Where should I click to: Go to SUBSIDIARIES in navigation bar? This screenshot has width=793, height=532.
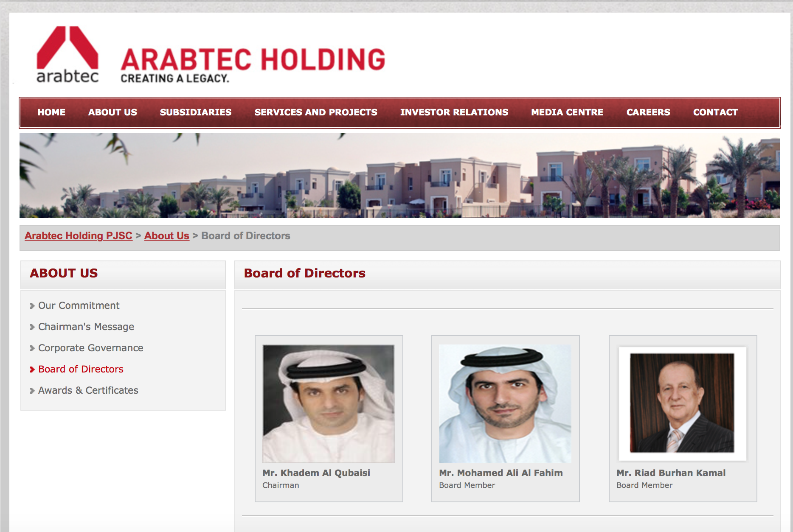[x=196, y=112]
